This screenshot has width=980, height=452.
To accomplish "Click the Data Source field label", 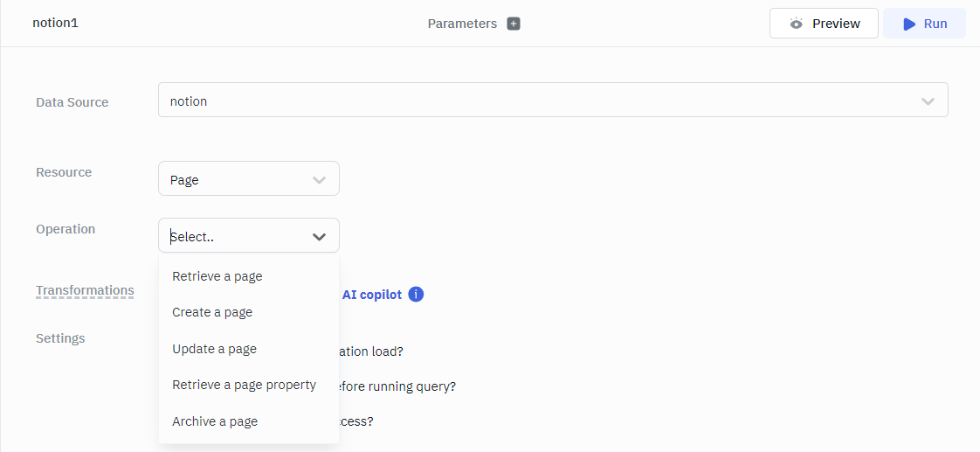I will coord(72,102).
